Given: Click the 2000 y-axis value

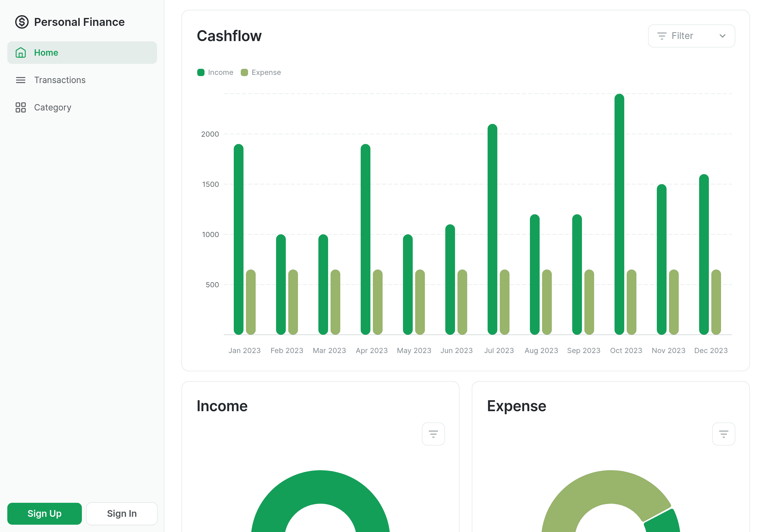Looking at the screenshot, I should 210,134.
